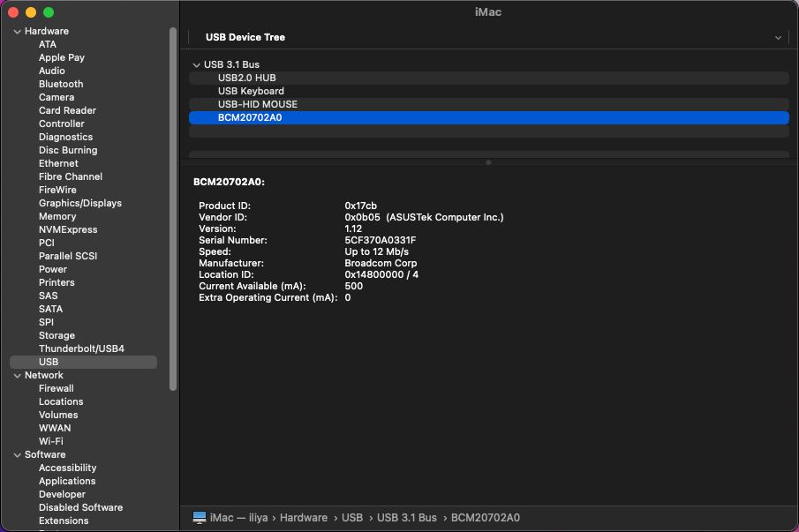Open Locations under Network

click(x=61, y=401)
